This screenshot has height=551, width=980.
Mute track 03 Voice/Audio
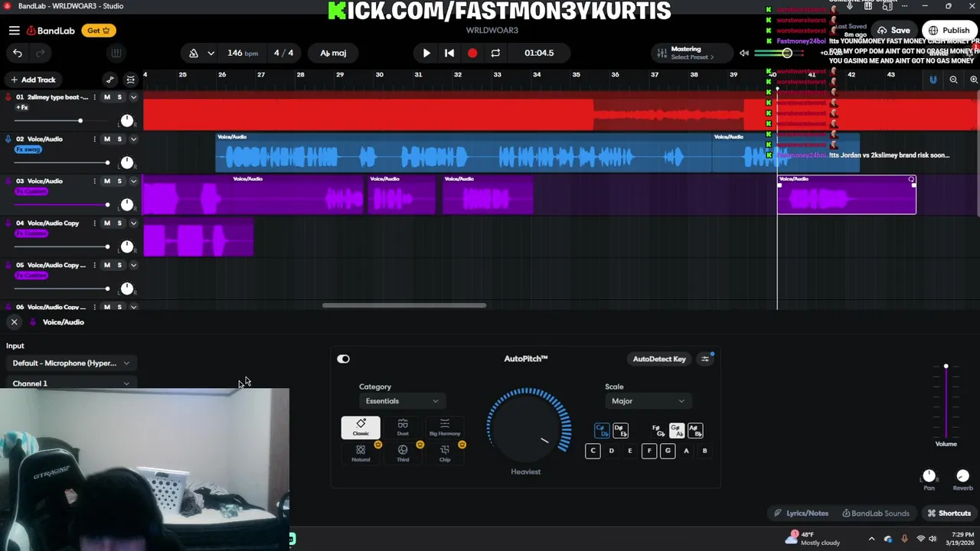pos(106,181)
